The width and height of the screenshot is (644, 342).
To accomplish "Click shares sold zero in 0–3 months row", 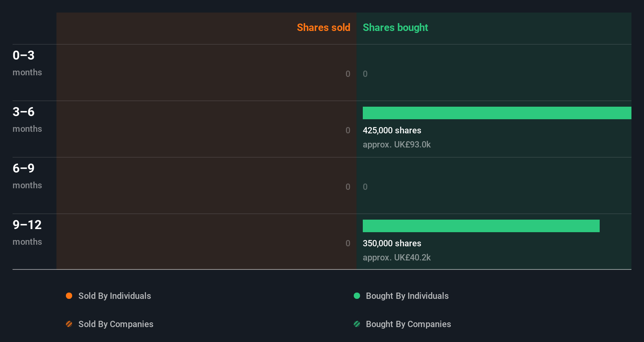I will coord(348,74).
